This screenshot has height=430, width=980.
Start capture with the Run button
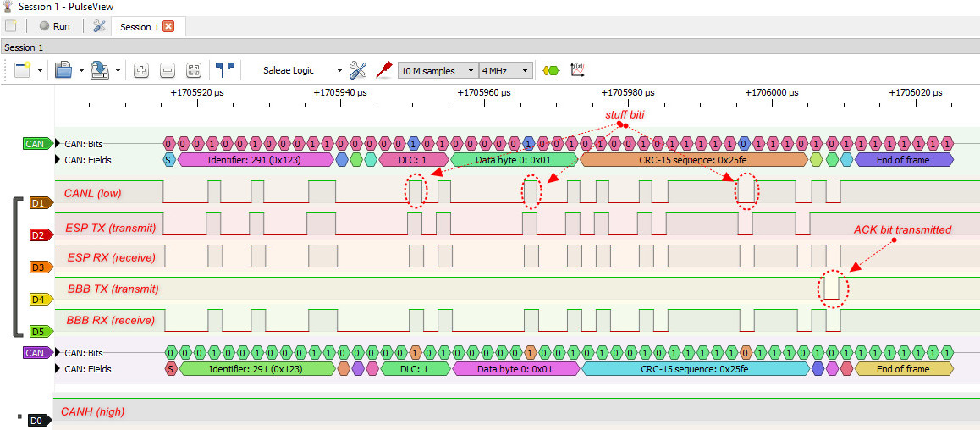click(x=54, y=26)
